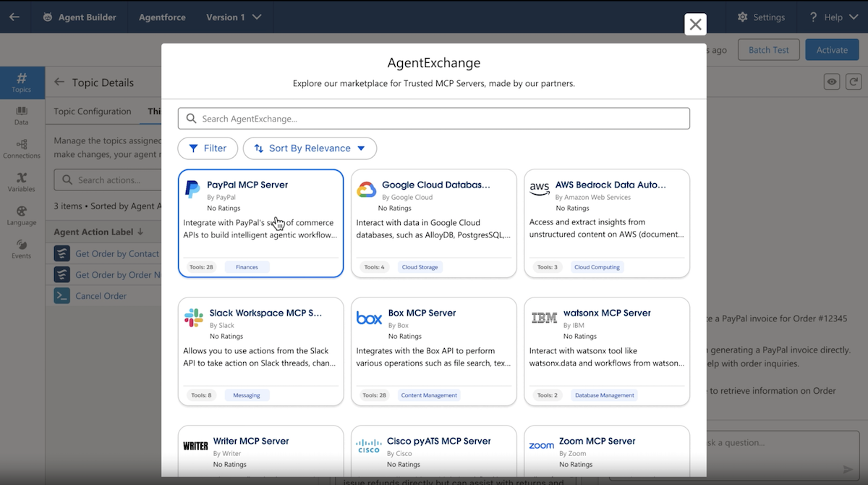
Task: Click the Tools: 8 badge on Slack card
Action: [201, 395]
